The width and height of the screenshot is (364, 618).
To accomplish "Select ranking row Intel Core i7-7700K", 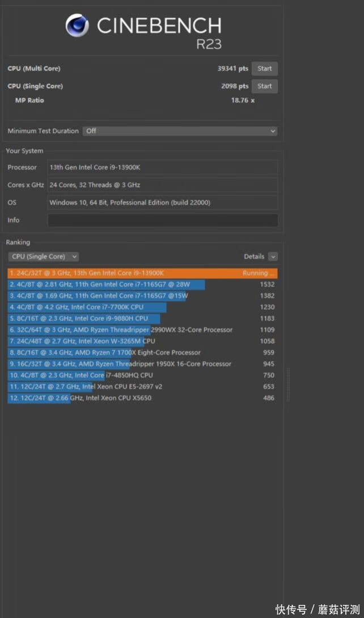I will [x=142, y=307].
